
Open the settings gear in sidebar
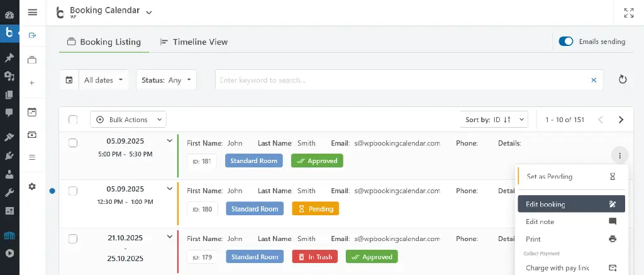[32, 187]
